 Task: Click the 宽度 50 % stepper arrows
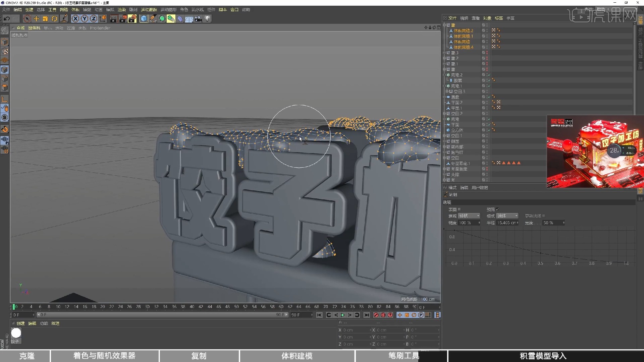[x=563, y=223]
